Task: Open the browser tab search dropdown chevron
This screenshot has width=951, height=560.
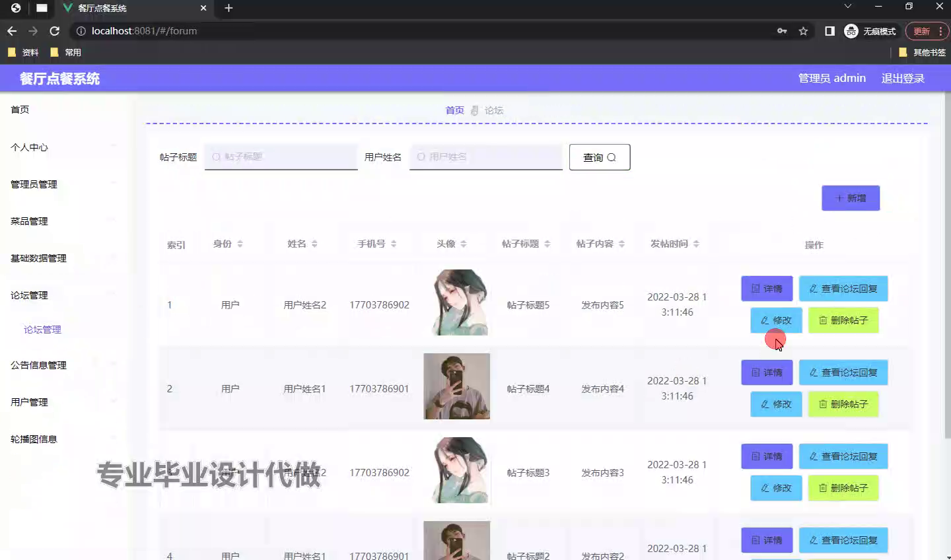Action: pyautogui.click(x=848, y=6)
